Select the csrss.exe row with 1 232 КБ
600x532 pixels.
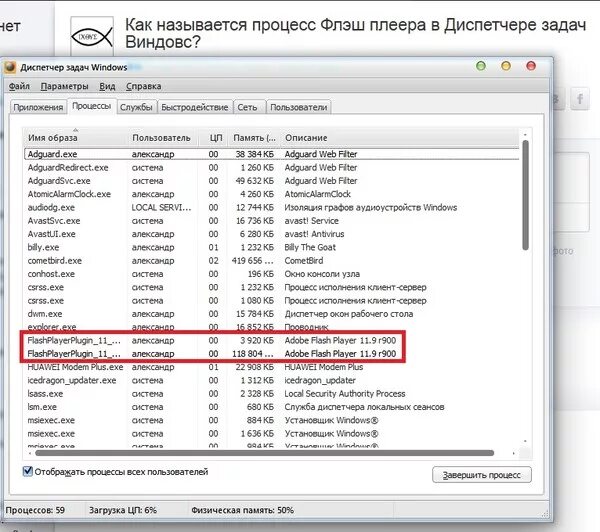click(x=272, y=287)
